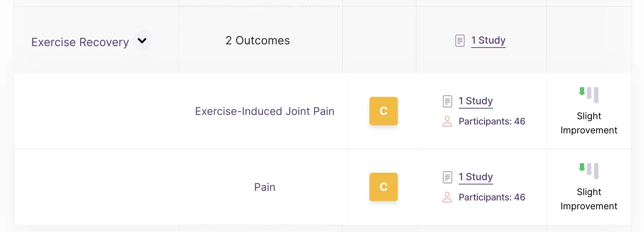The image size is (644, 232).
Task: Click Slight Improvement text for Joint Pain
Action: [589, 123]
